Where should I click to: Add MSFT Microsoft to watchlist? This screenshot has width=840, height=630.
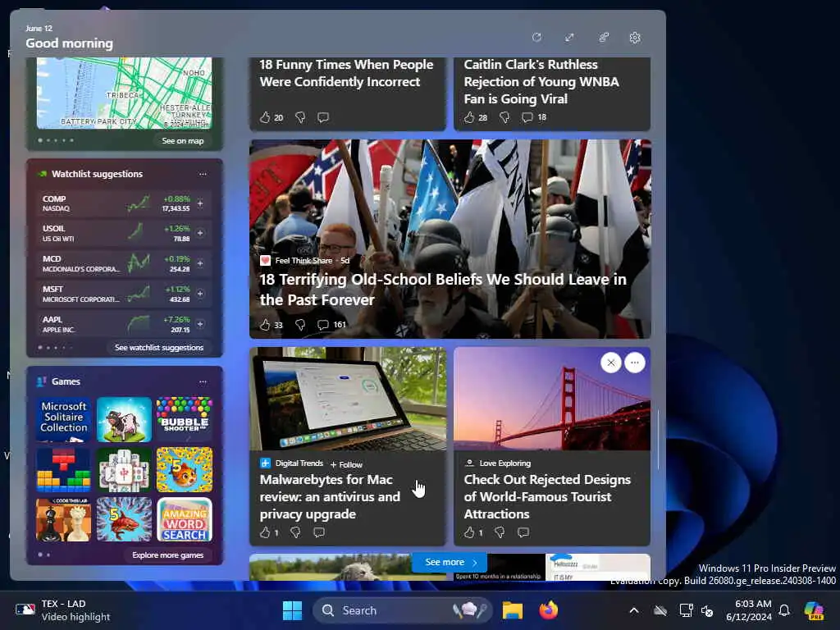200,294
